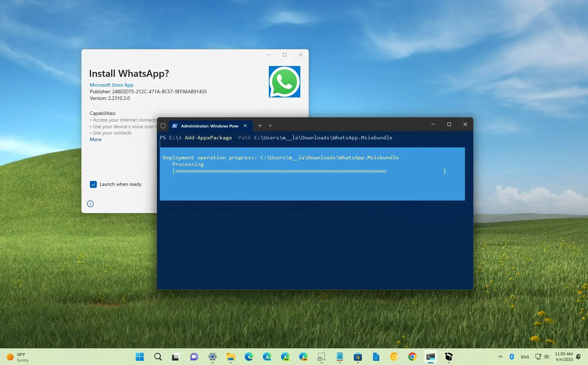Open Terminal profiles dropdown menu
The width and height of the screenshot is (588, 365).
[270, 126]
